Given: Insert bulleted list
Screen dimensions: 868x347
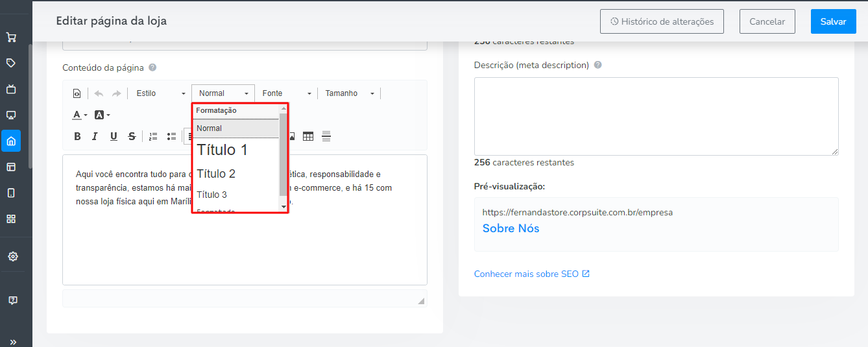Looking at the screenshot, I should pyautogui.click(x=172, y=136).
